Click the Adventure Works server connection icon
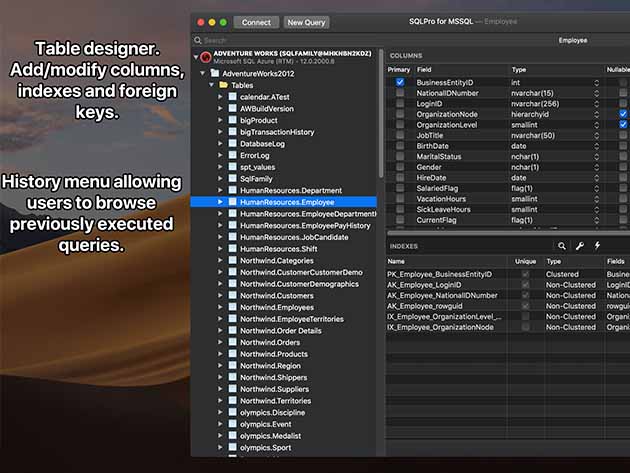Image resolution: width=630 pixels, height=473 pixels. pos(206,57)
